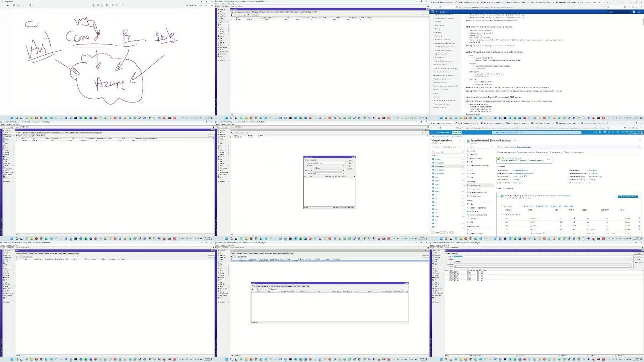Click the filter field in the Virtual machines list
Screen dimensions: 644x362
[x=447, y=152]
